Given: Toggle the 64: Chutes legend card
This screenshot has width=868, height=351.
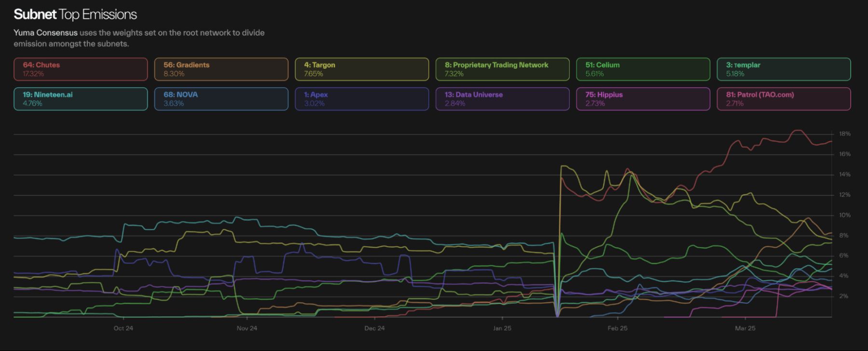Looking at the screenshot, I should pyautogui.click(x=81, y=69).
